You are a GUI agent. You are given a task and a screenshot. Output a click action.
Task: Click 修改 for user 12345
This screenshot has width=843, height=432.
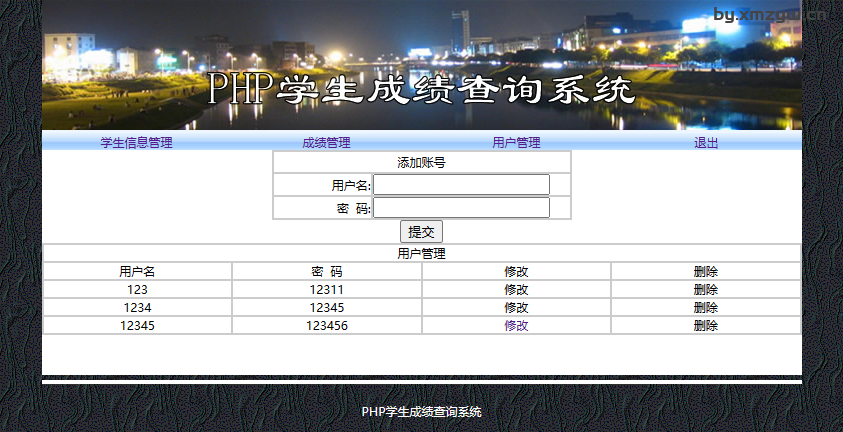(x=516, y=326)
